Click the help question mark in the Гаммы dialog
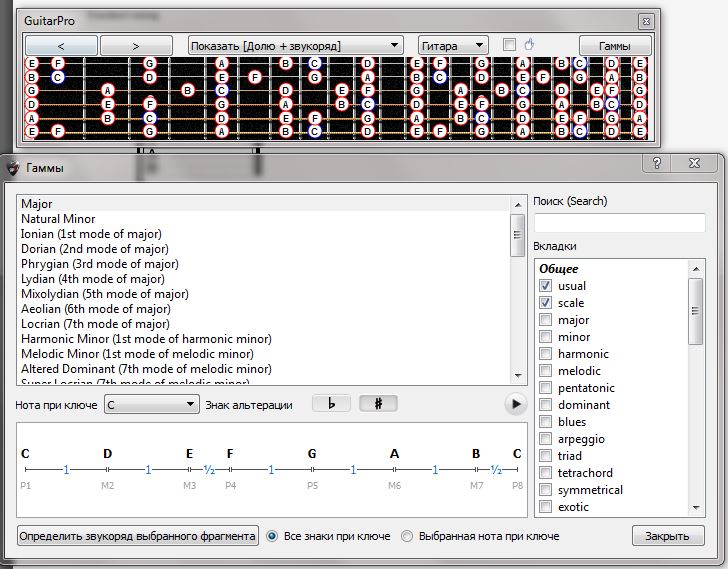This screenshot has width=728, height=569. tap(656, 163)
